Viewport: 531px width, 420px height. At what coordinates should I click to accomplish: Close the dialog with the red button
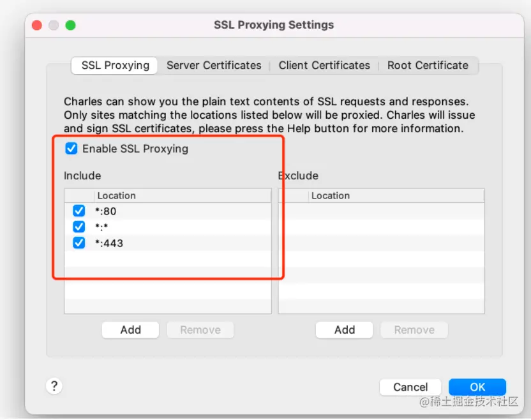point(37,25)
